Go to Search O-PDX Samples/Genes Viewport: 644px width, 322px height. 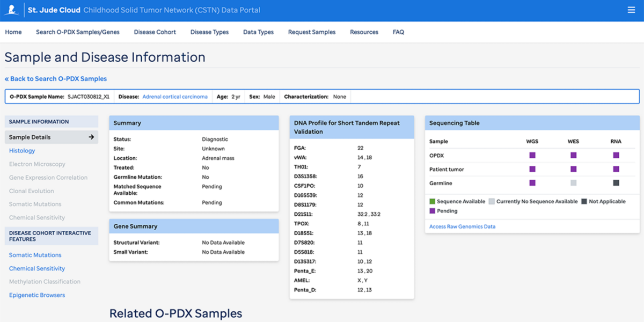click(x=78, y=32)
